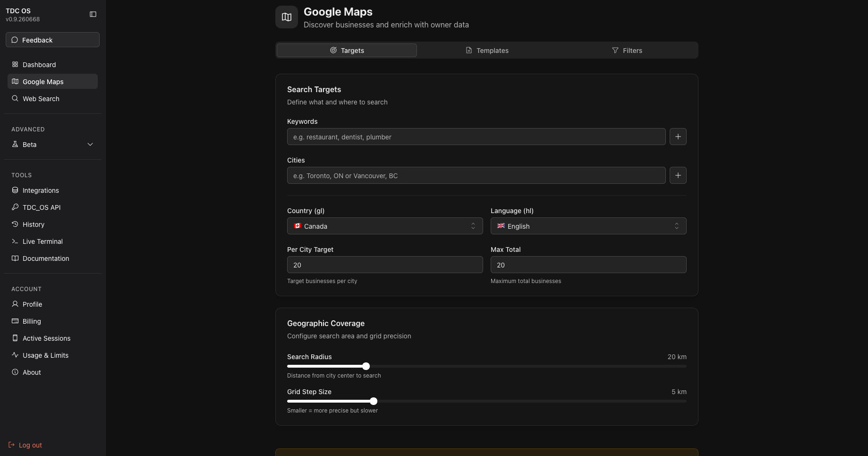Click the Usage & Limits activity icon

pos(15,355)
